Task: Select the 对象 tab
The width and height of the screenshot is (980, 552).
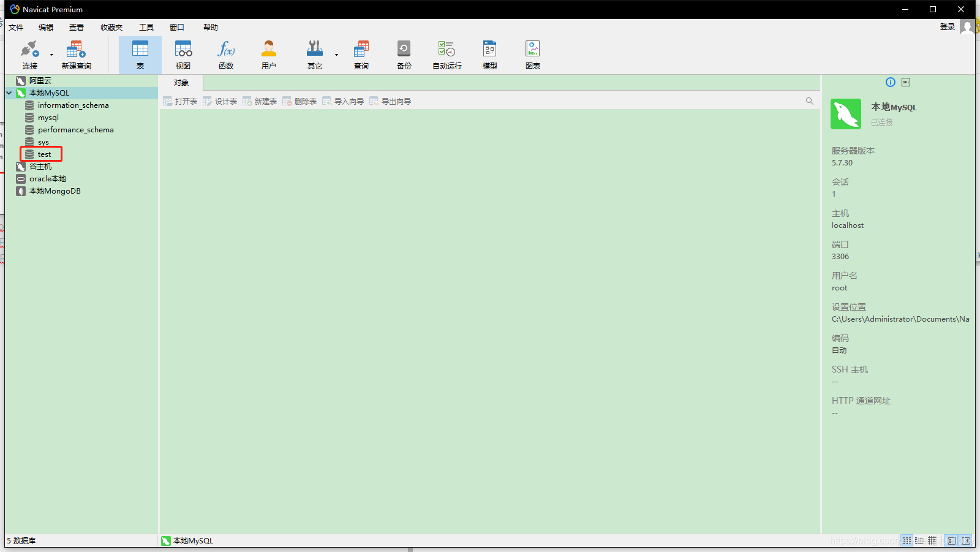Action: tap(181, 83)
